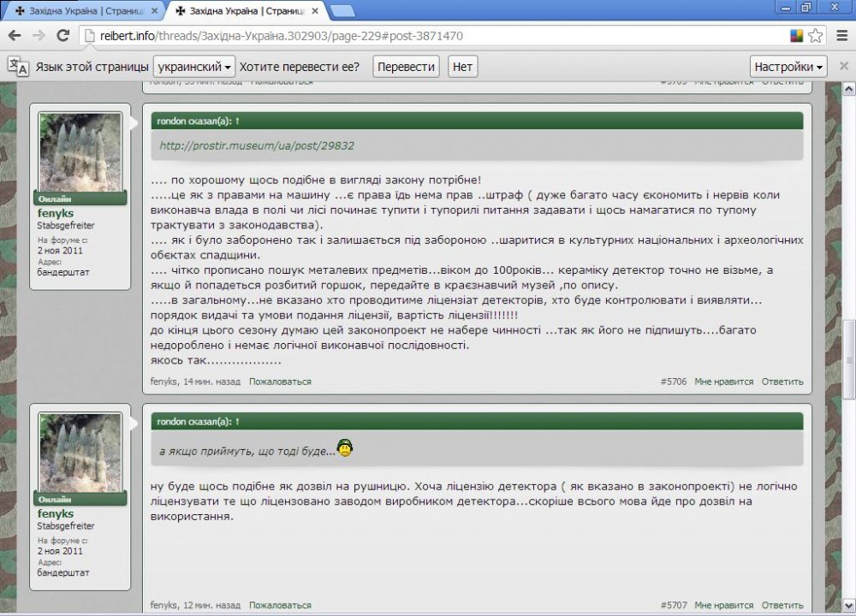Reload the page with the refresh icon

(62, 35)
